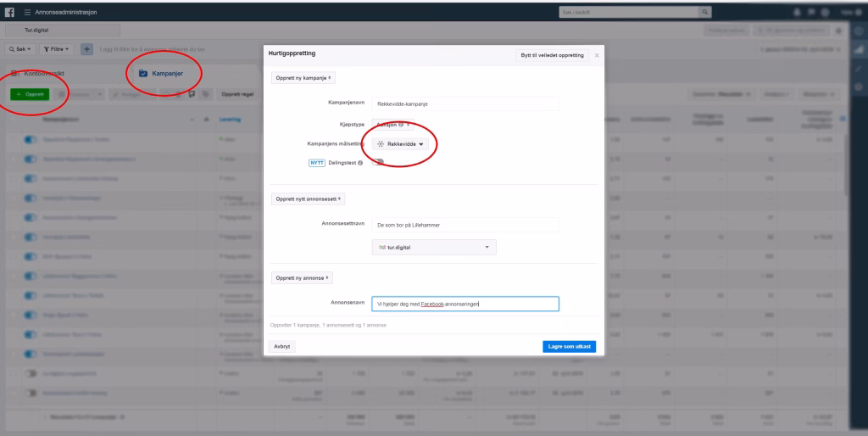868x436 pixels.
Task: Open the Opprett ny annonse dropdown
Action: pyautogui.click(x=302, y=277)
